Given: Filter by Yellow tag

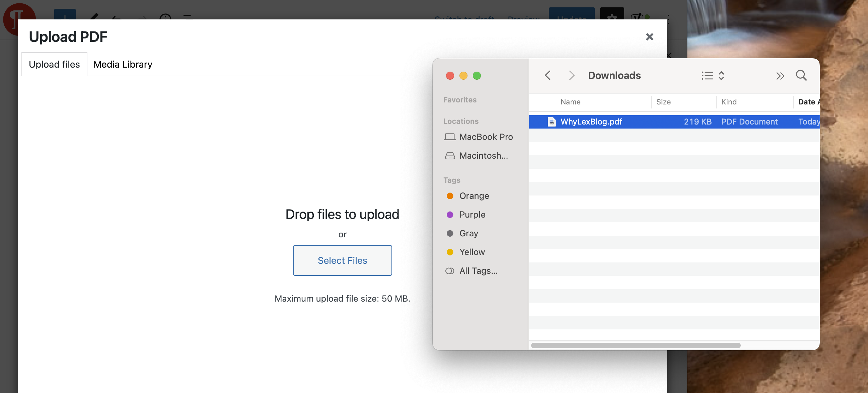Looking at the screenshot, I should 466,252.
